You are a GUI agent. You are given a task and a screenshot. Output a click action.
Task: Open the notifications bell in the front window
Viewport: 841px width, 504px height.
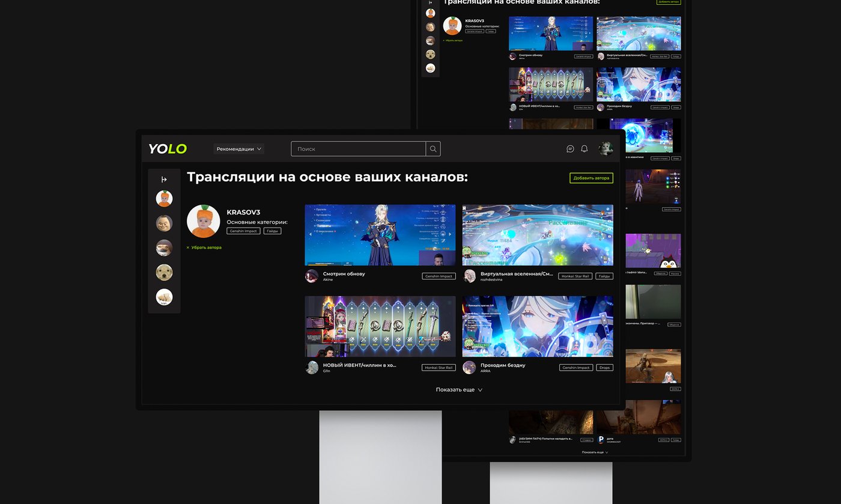tap(584, 149)
